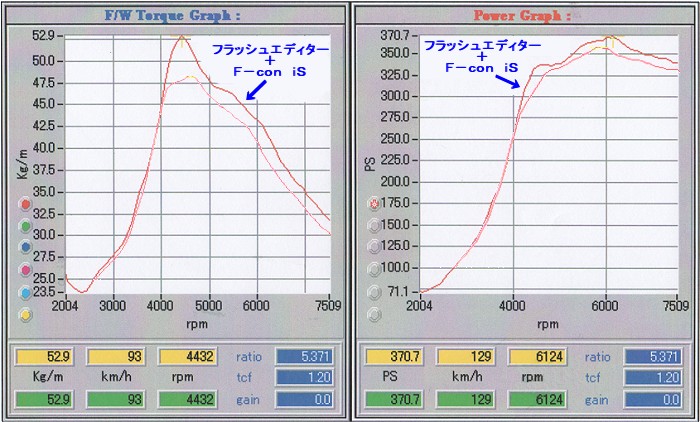Toggle the cyan run button on Torque graph
This screenshot has width=700, height=422.
(26, 292)
